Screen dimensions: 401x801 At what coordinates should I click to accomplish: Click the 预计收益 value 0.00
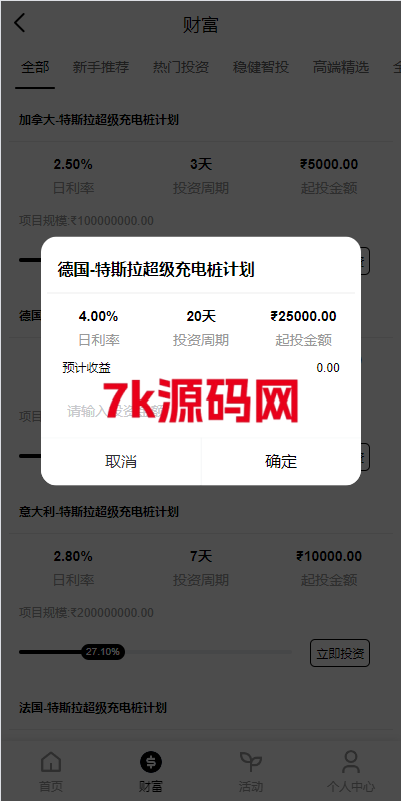tap(328, 368)
